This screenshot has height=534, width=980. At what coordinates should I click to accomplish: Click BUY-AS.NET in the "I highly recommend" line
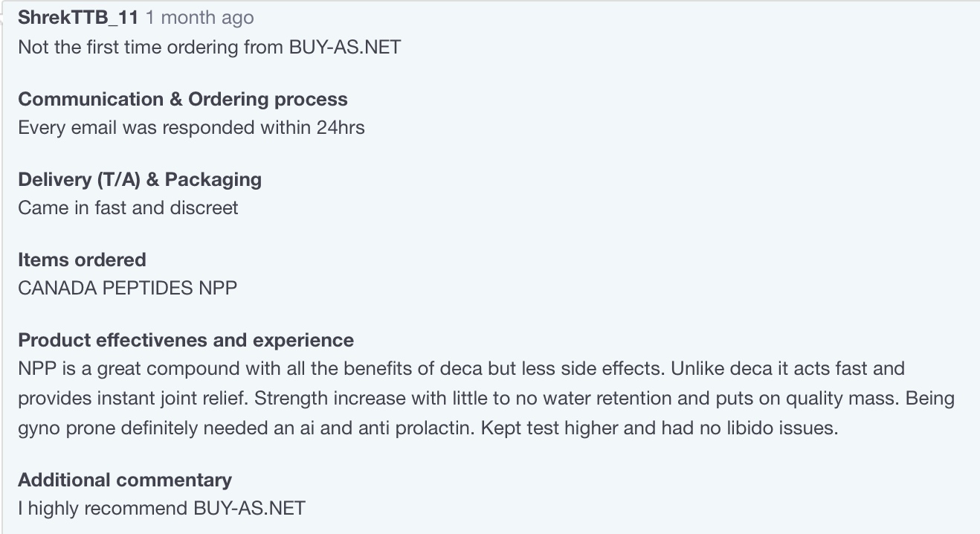coord(249,509)
